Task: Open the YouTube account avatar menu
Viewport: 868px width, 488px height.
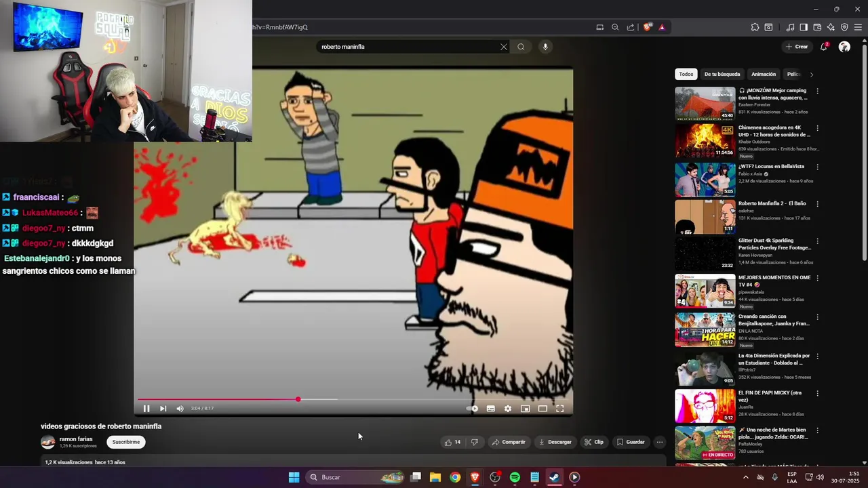Action: tap(844, 47)
